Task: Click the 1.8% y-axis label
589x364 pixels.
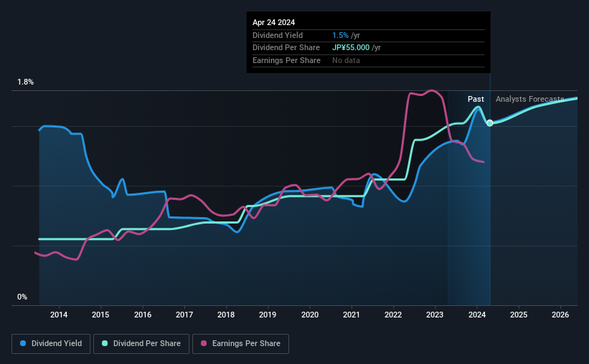Action: tap(26, 82)
